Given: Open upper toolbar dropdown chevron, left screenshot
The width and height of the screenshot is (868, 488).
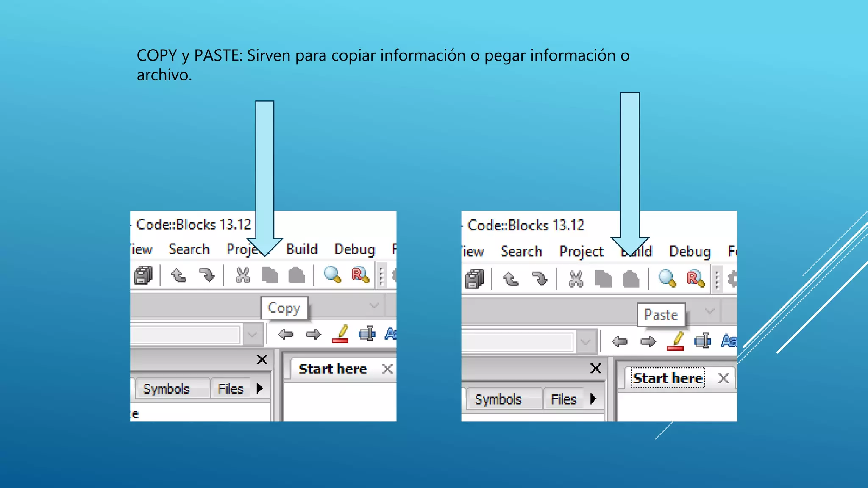Looking at the screenshot, I should (374, 305).
